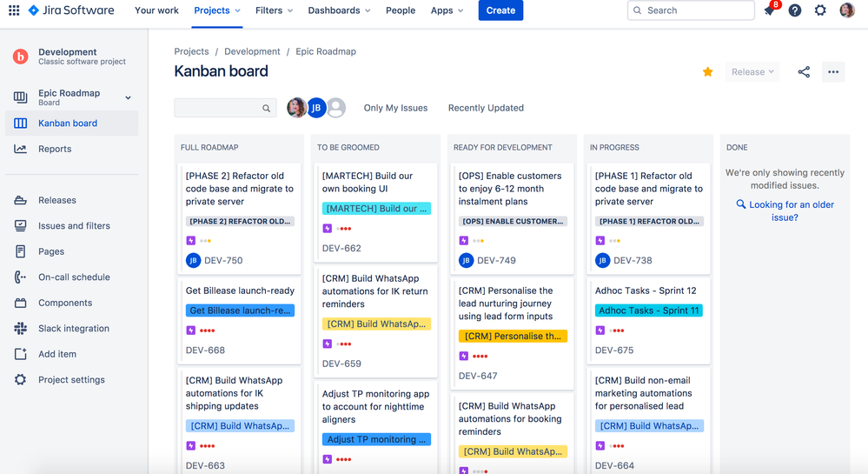This screenshot has width=868, height=474.
Task: Click Adhoc Tasks - Sprint 11 epic label
Action: [x=648, y=310]
